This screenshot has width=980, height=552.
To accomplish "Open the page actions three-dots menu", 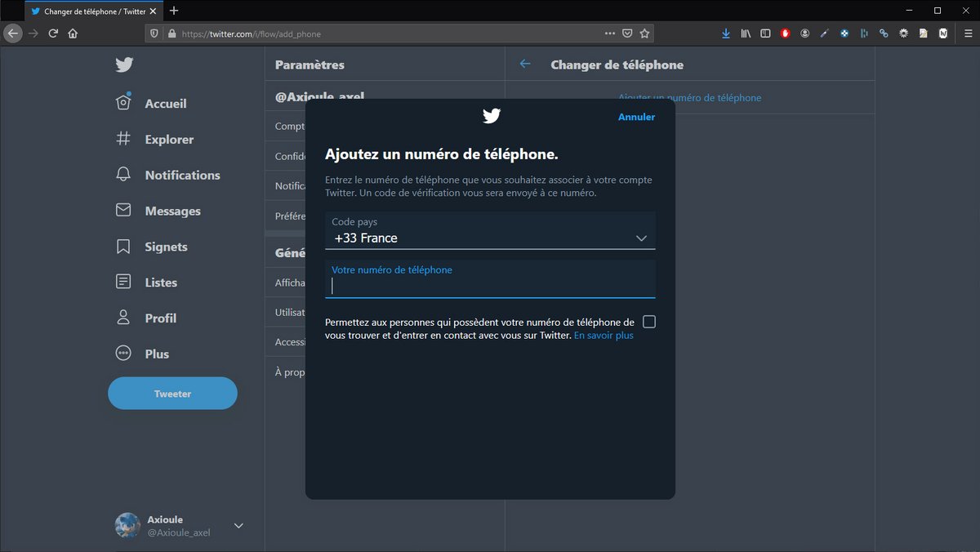I will [x=610, y=33].
